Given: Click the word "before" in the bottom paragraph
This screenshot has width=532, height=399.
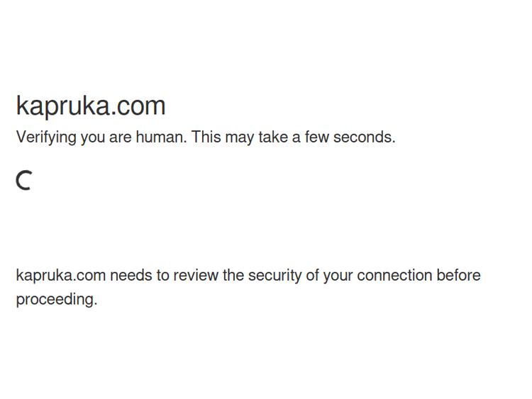Looking at the screenshot, I should [459, 275].
